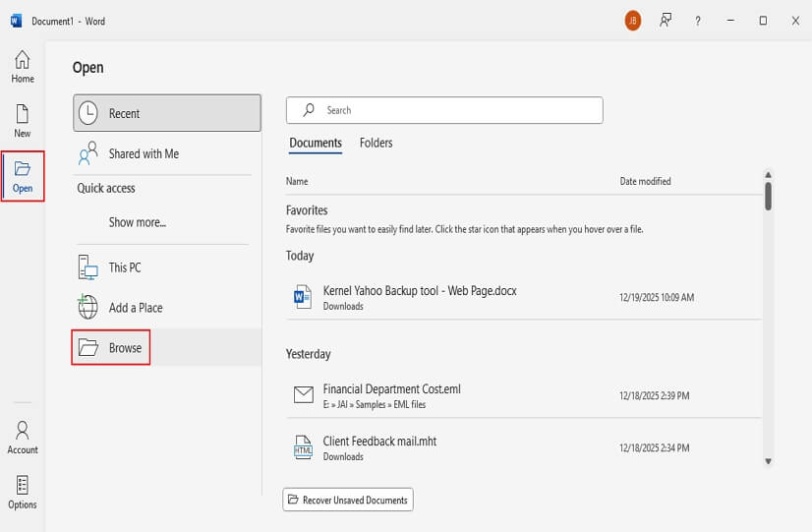Screen dimensions: 812x532
Task: Sort files by Name column header
Action: coord(297,181)
